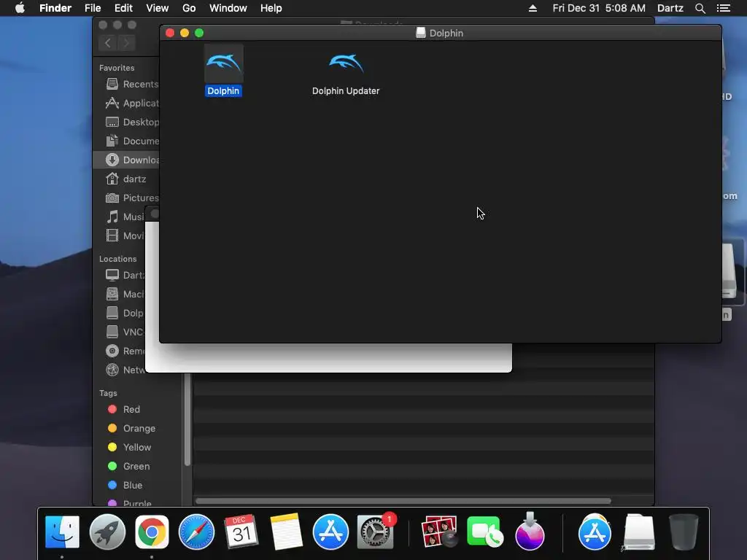Close the Dolphin window

169,33
